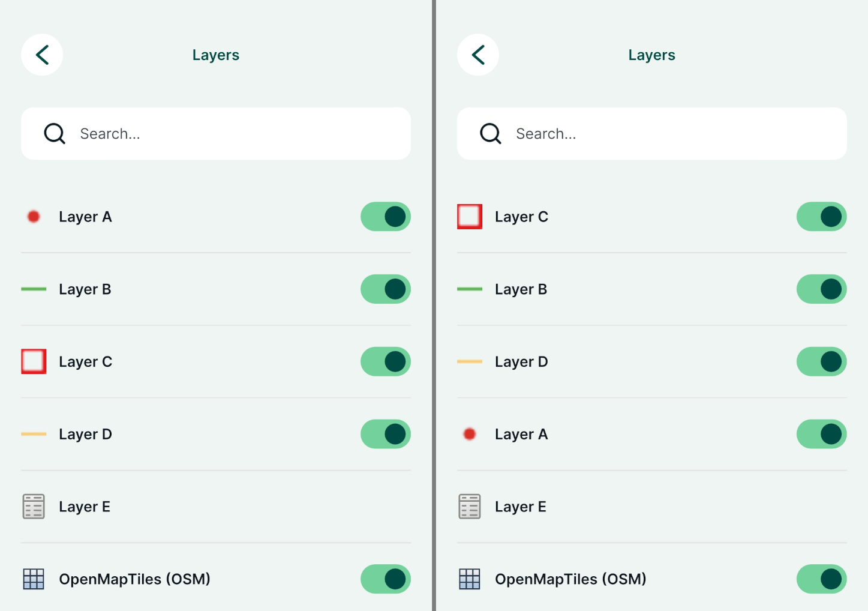The image size is (868, 611).
Task: Toggle Layer D in right panel
Action: (821, 361)
